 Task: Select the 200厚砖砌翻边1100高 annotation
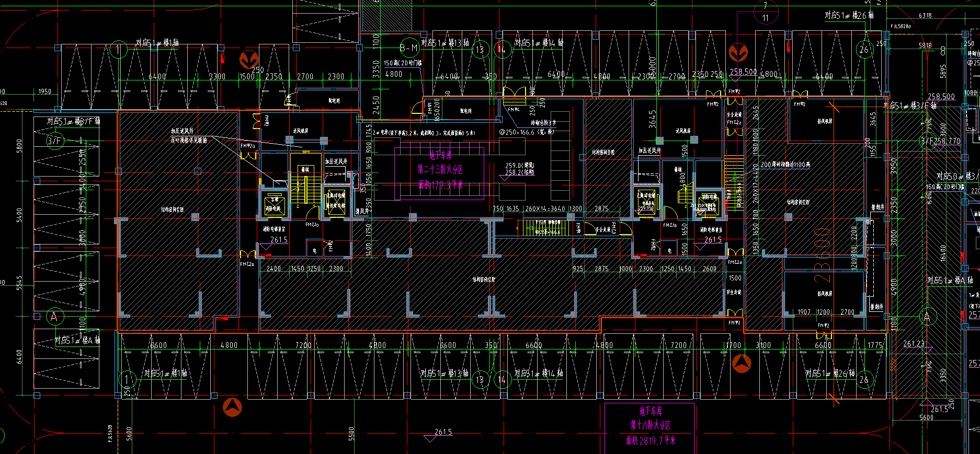coord(785,165)
